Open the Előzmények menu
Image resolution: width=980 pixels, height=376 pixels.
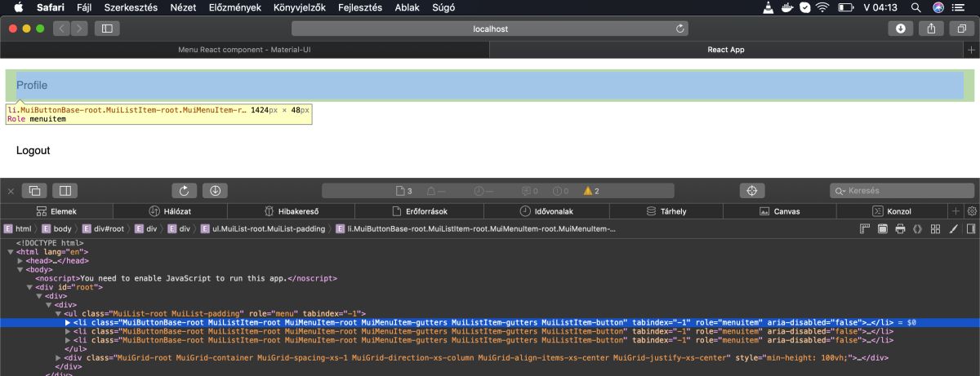pos(235,7)
